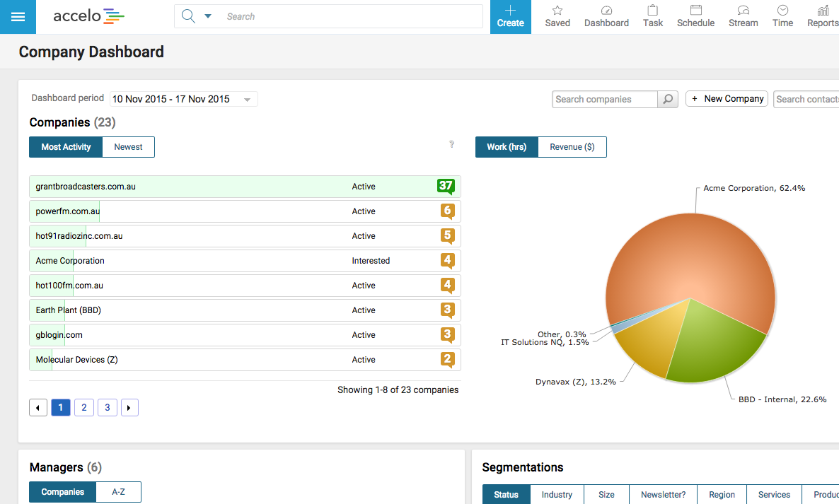This screenshot has width=839, height=504.
Task: Focus the Search contacts field
Action: click(x=806, y=100)
